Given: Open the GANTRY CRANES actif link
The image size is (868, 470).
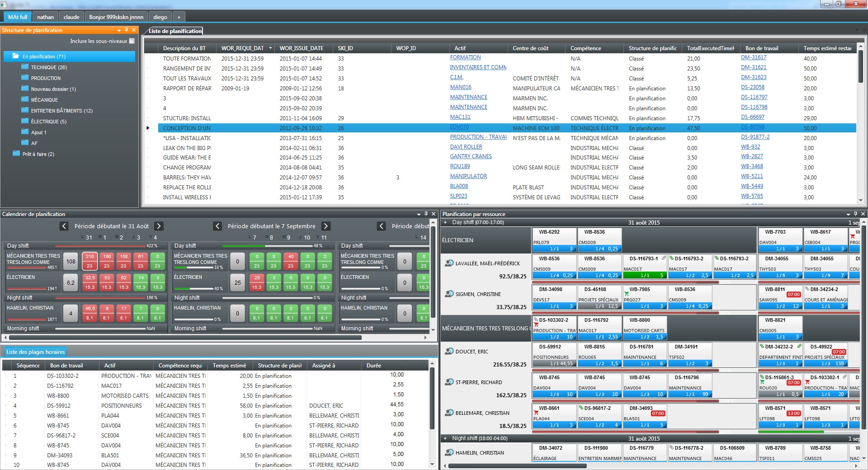Looking at the screenshot, I should 471,156.
